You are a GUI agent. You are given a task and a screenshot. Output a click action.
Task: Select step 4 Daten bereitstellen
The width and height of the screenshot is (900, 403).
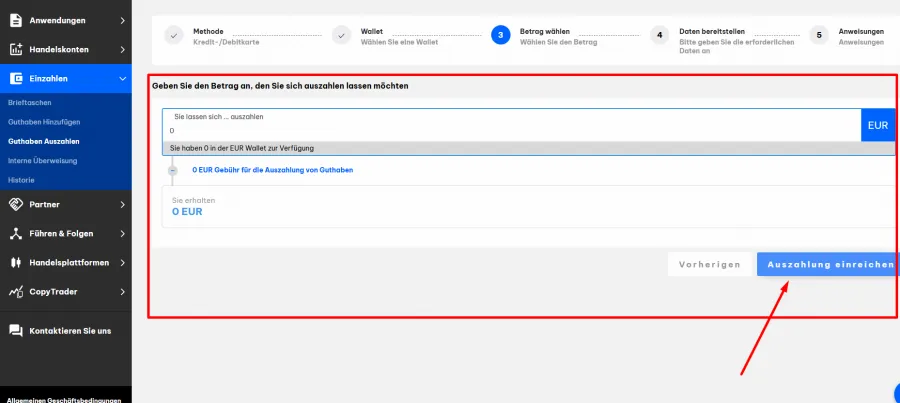(658, 35)
